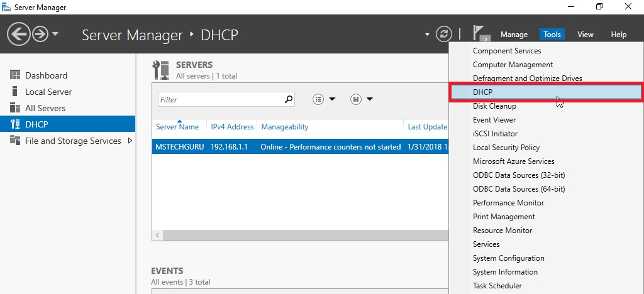This screenshot has width=644, height=294.
Task: Select DHCP in the left sidebar
Action: [x=67, y=124]
